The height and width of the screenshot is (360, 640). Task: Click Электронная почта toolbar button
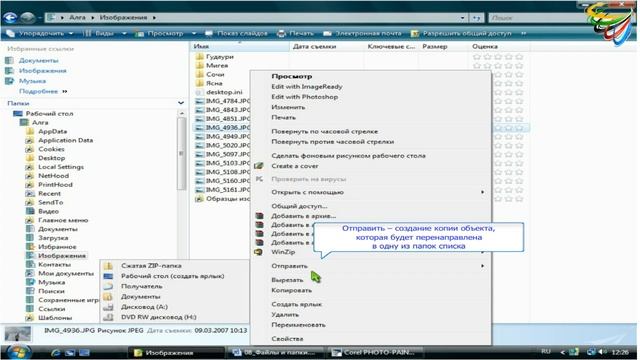(362, 33)
